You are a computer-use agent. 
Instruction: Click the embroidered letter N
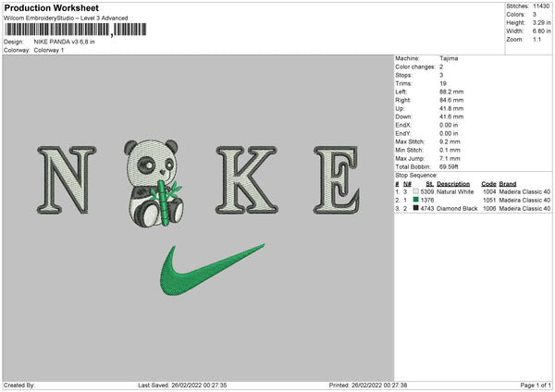(x=67, y=179)
